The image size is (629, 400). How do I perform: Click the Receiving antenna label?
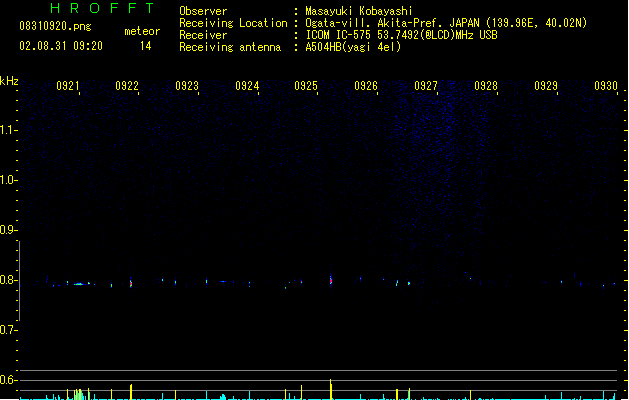230,47
